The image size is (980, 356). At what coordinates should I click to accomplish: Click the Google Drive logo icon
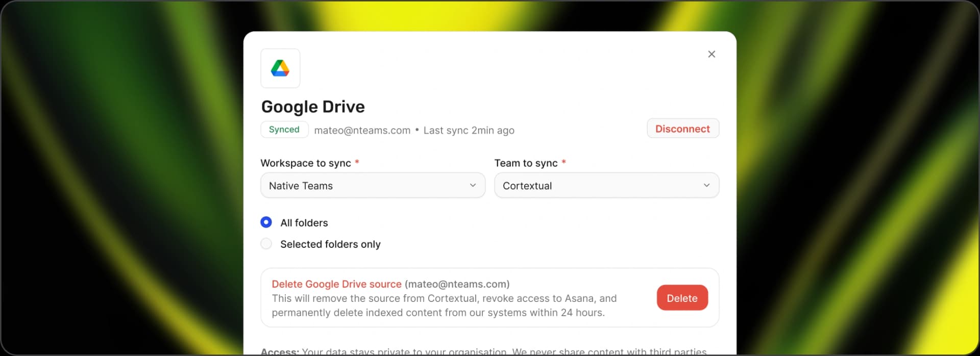(280, 68)
